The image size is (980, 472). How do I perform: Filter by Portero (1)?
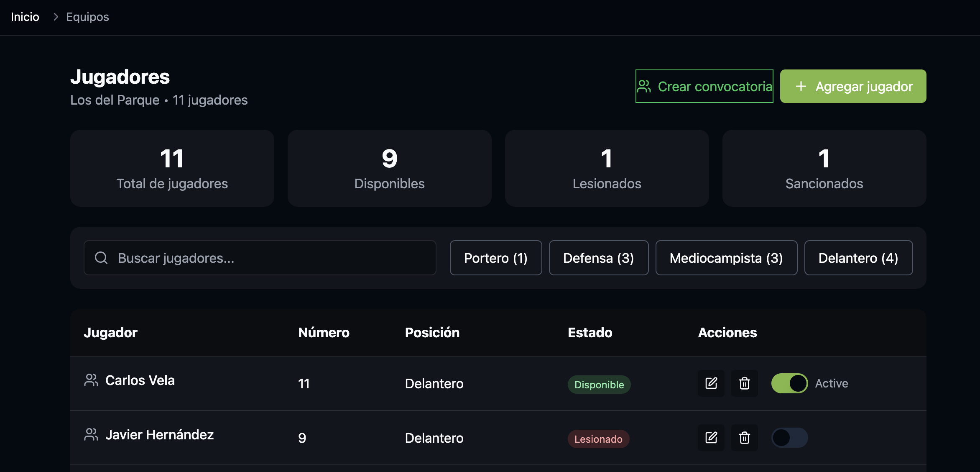(x=496, y=258)
